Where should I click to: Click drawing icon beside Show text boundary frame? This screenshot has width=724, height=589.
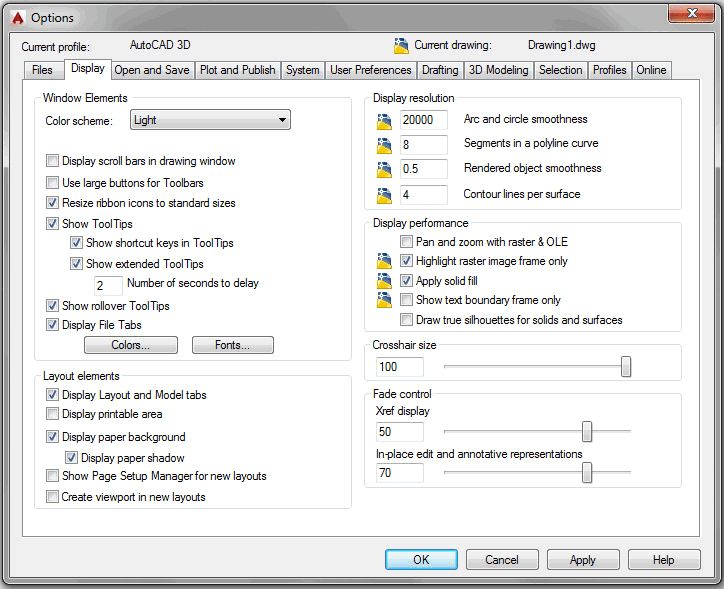(x=385, y=300)
